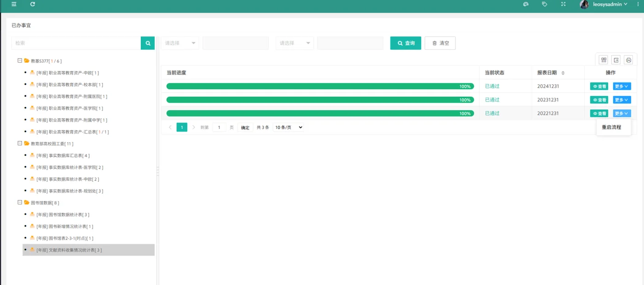Viewport: 644px width, 285px height.
Task: Click the 图书馆数据 folder icon
Action: point(27,203)
